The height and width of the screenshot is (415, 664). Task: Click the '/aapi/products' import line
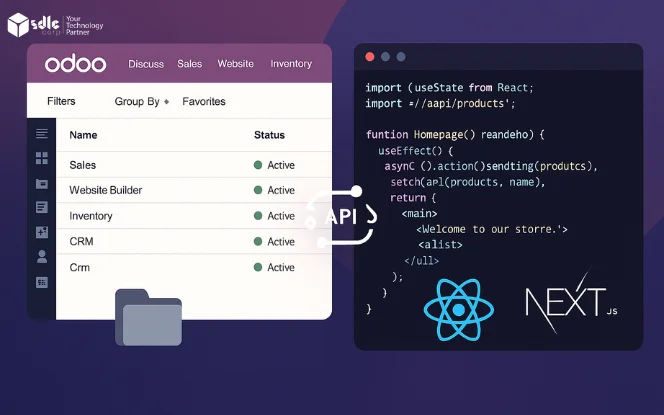[x=440, y=103]
